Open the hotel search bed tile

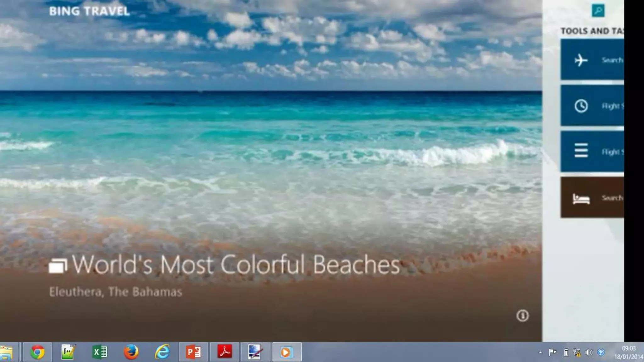point(592,197)
